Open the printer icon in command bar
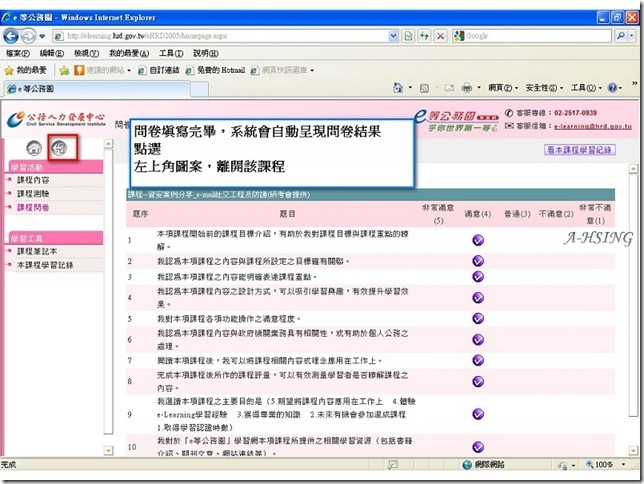The width and height of the screenshot is (644, 484). [x=467, y=88]
